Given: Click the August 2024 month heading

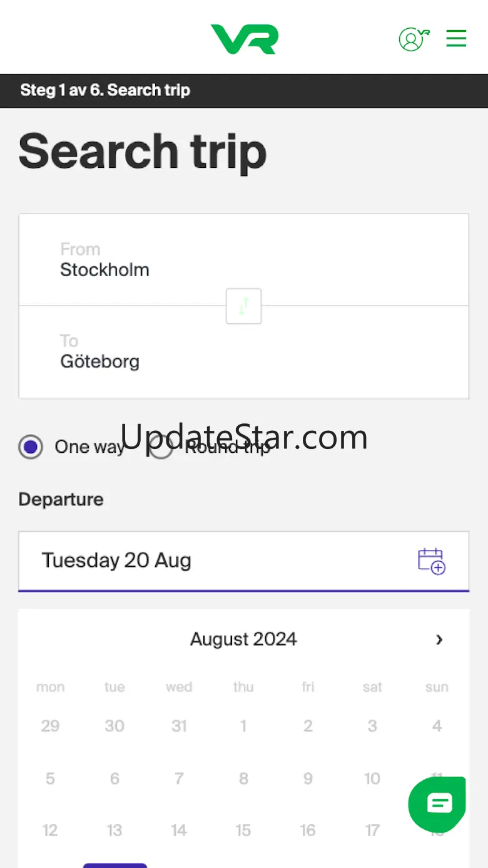Looking at the screenshot, I should pyautogui.click(x=243, y=639).
